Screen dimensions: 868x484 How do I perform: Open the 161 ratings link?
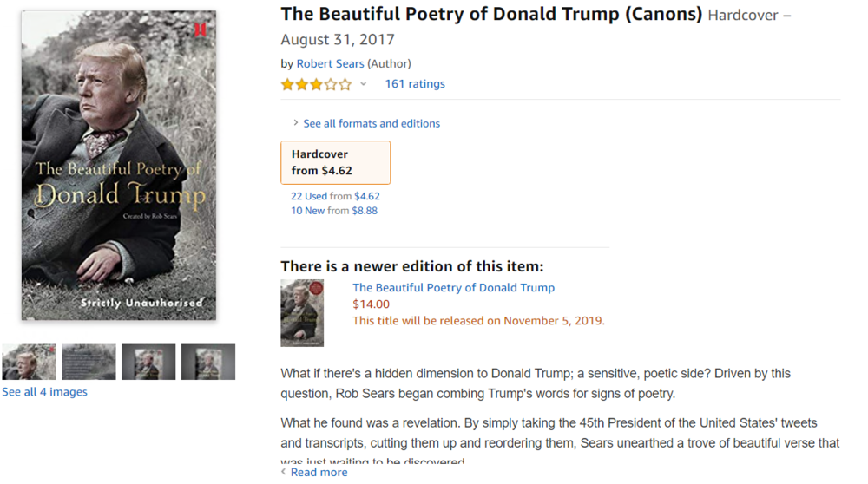click(415, 84)
